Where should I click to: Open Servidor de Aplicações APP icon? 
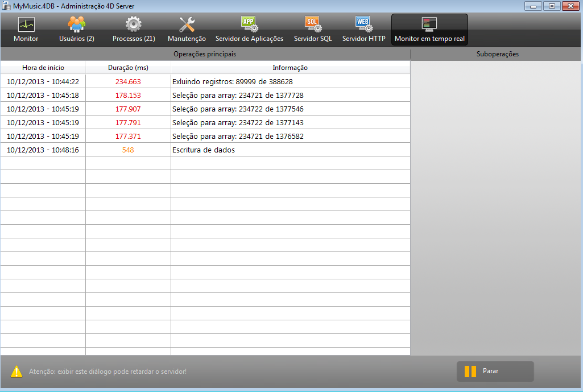click(249, 24)
